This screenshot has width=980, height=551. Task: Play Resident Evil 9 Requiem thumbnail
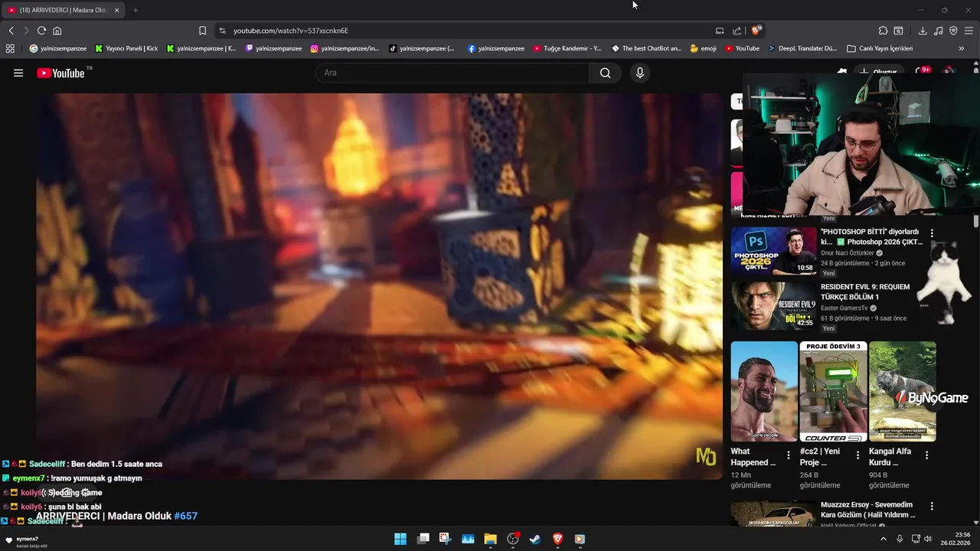point(773,305)
